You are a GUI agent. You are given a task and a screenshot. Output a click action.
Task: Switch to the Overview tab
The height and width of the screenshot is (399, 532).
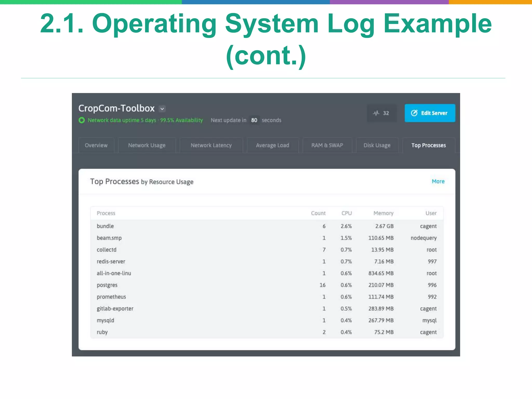click(96, 145)
